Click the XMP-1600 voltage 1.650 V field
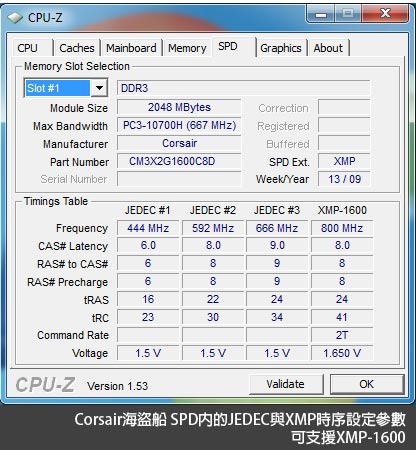The width and height of the screenshot is (416, 450). click(342, 353)
